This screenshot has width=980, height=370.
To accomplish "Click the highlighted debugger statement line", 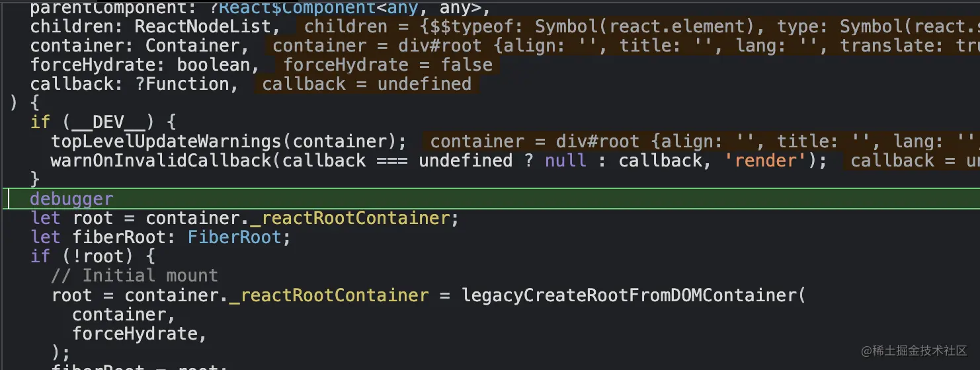I will pyautogui.click(x=71, y=199).
